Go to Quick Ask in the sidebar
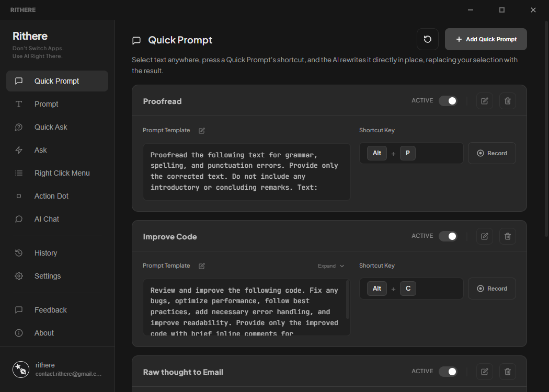Image resolution: width=549 pixels, height=392 pixels. point(57,127)
